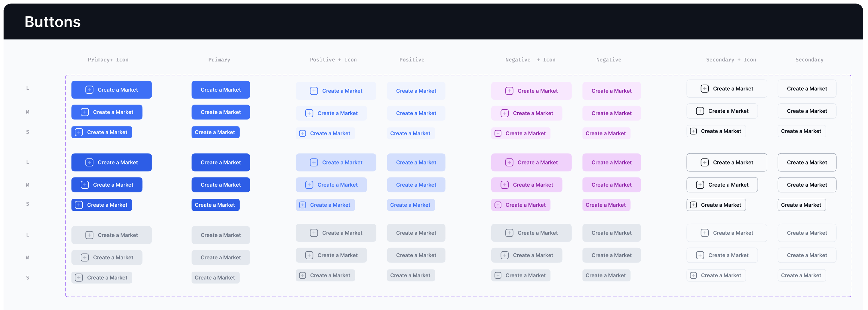Click plus icon in large default Positive + Icon button
This screenshot has width=868, height=310.
pyautogui.click(x=314, y=91)
